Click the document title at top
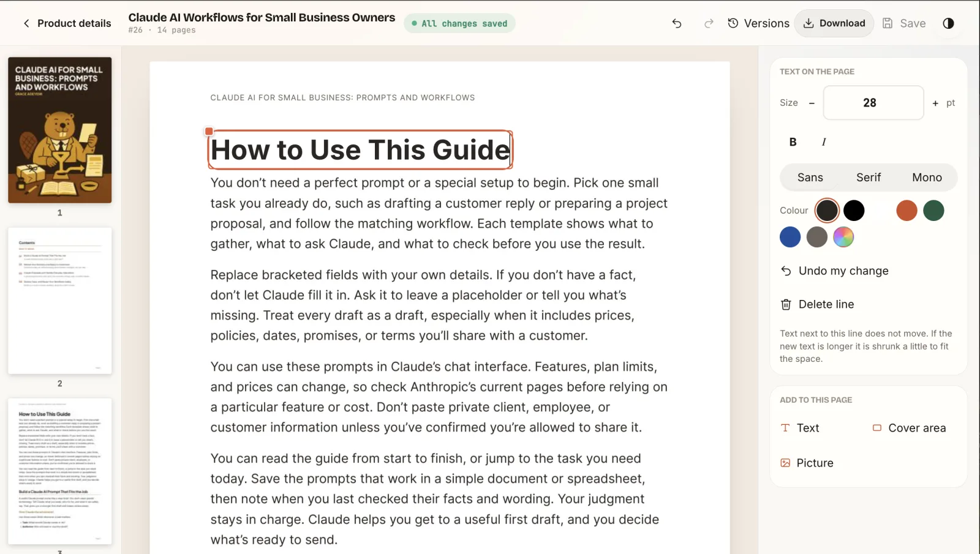The width and height of the screenshot is (980, 554). 262,18
